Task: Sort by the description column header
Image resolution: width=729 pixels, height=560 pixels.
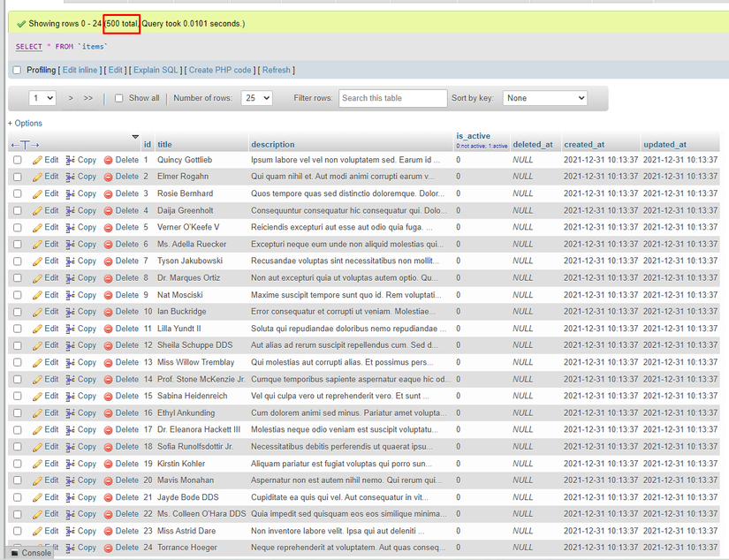Action: pos(273,145)
